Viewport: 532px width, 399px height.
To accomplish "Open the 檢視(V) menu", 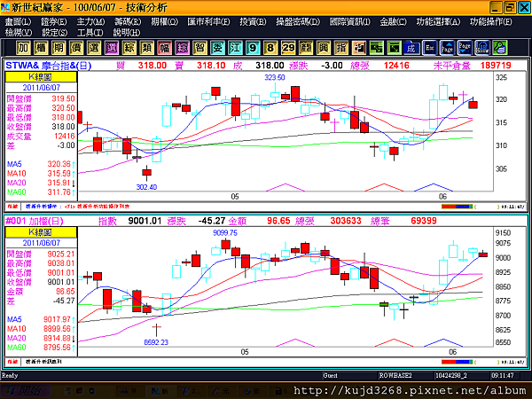I will pos(19,33).
